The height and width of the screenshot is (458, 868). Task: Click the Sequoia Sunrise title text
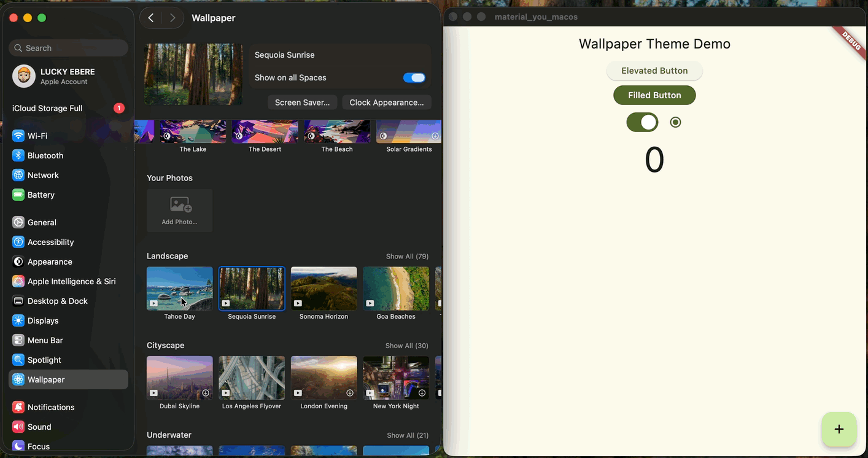coord(285,55)
